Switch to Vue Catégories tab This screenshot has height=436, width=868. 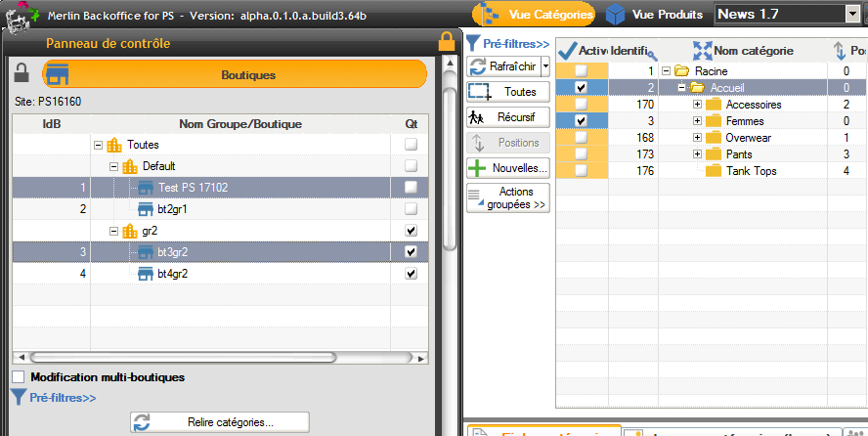click(534, 15)
